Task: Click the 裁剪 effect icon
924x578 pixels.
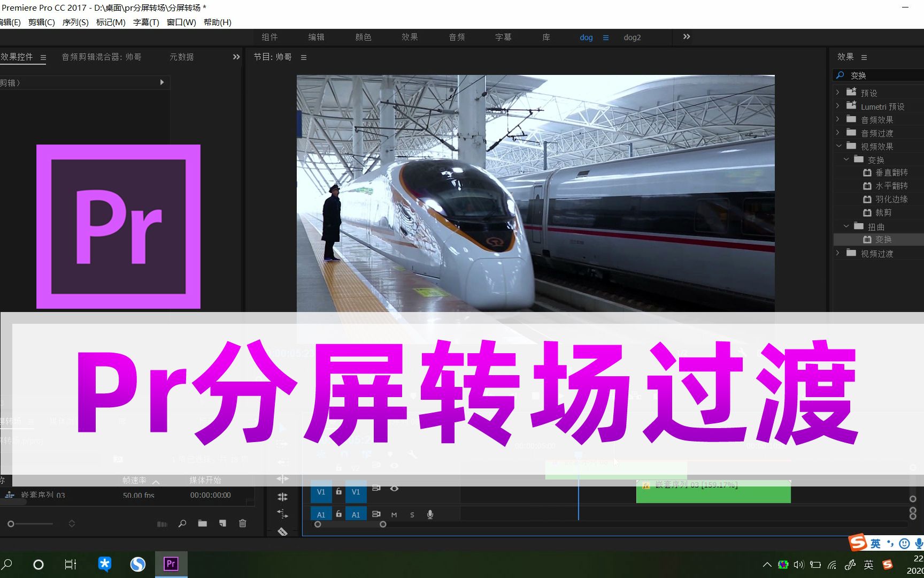Action: pos(867,212)
